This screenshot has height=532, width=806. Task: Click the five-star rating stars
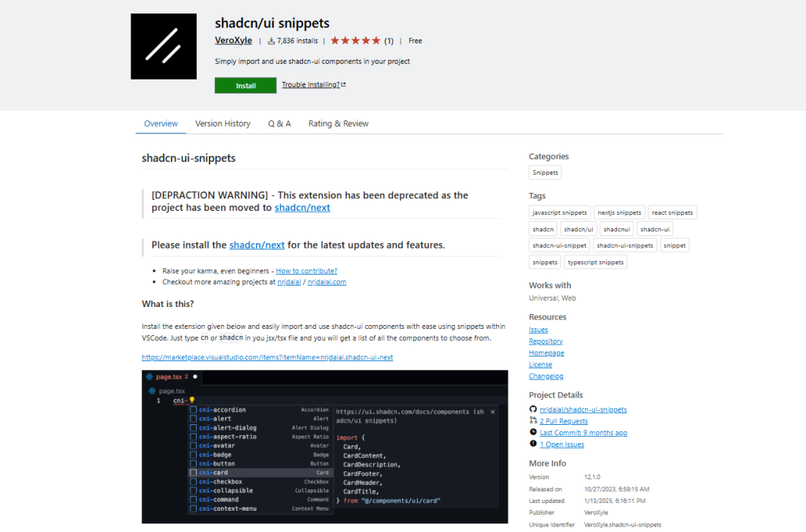tap(355, 41)
